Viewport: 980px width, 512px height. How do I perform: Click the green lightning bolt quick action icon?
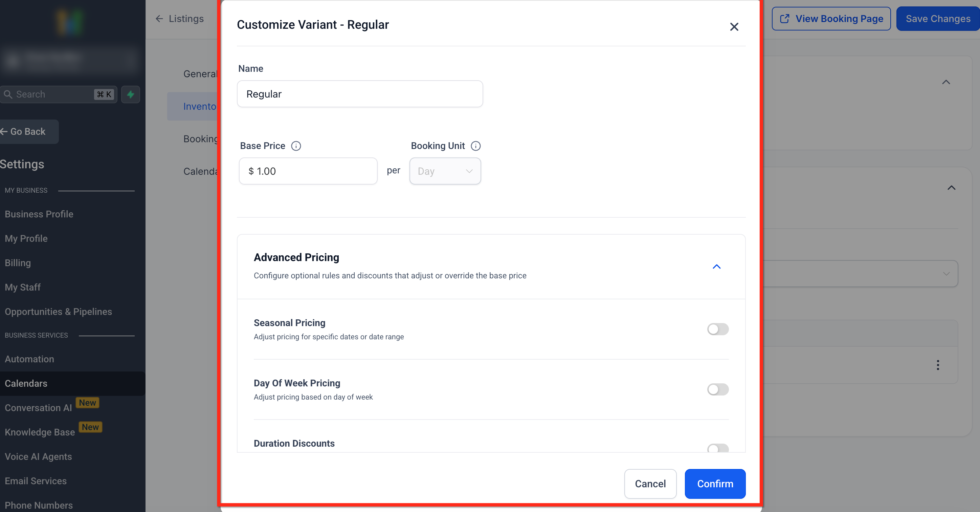tap(131, 94)
